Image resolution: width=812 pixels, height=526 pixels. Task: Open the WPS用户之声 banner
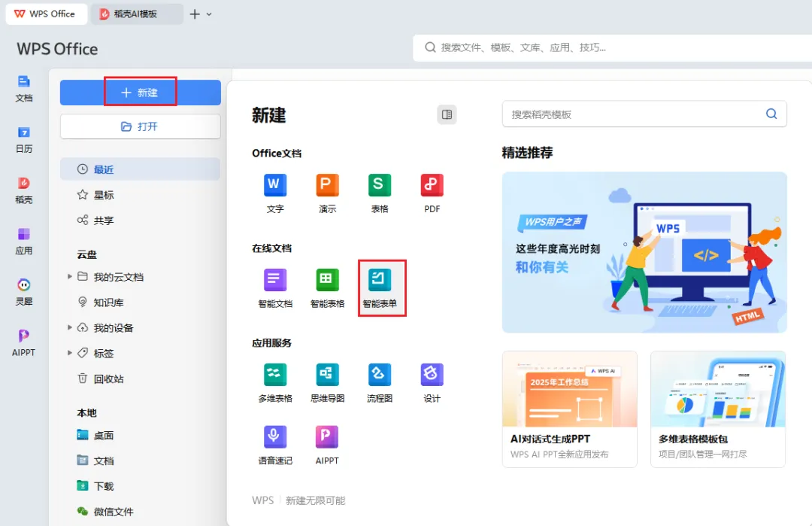(x=644, y=252)
